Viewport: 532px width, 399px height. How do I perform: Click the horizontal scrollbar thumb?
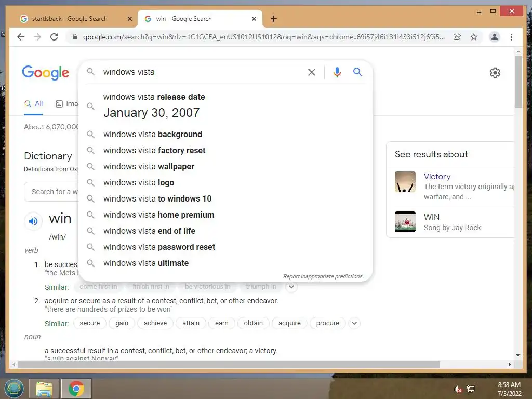(229, 364)
